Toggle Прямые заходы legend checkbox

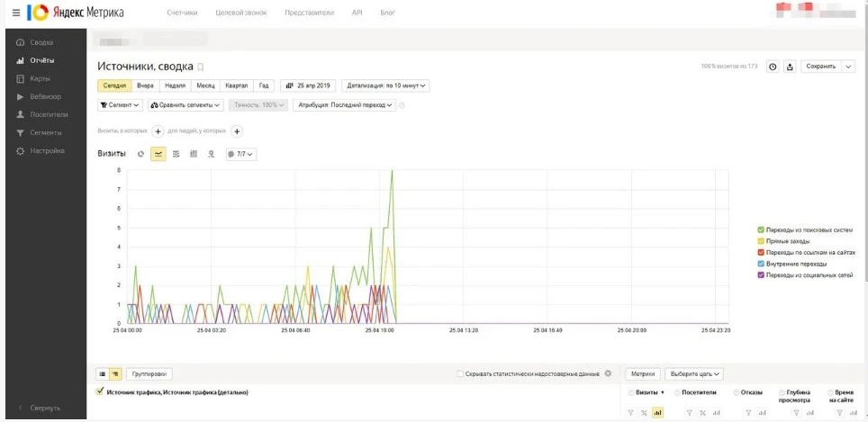point(761,241)
